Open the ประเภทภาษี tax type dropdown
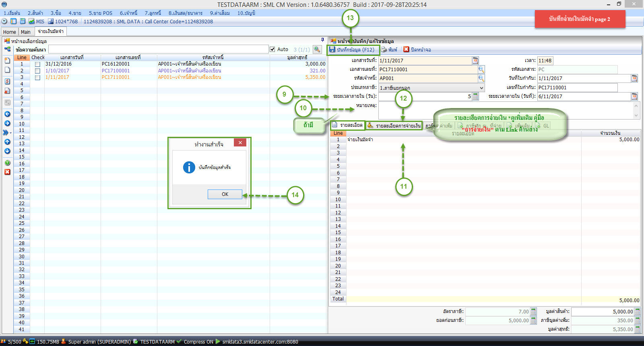 (x=481, y=87)
